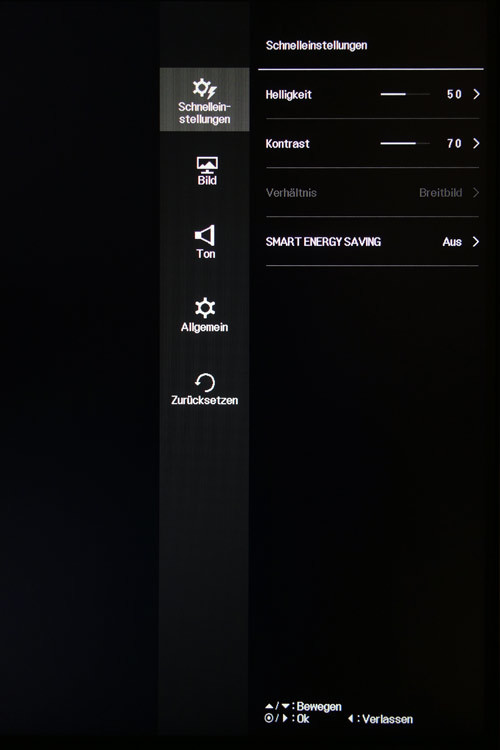Expand the Helligkeit setting chevron

pyautogui.click(x=476, y=94)
